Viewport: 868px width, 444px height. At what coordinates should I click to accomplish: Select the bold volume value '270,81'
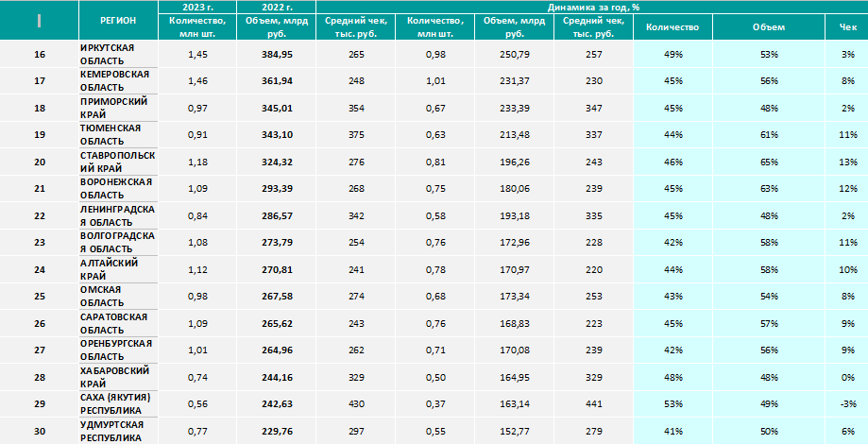pos(278,269)
